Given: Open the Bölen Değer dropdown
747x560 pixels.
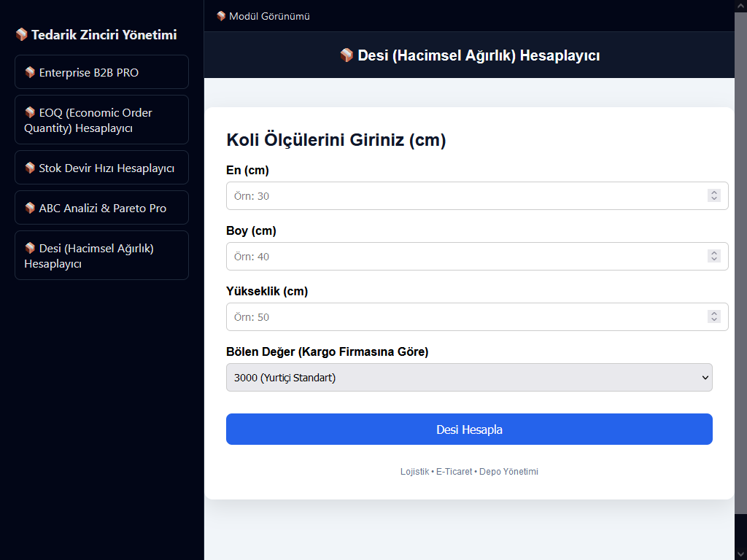Looking at the screenshot, I should (469, 378).
